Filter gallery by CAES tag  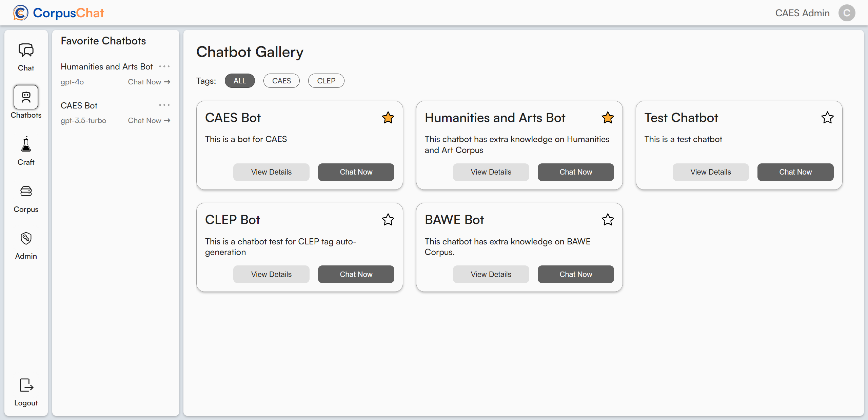[281, 81]
